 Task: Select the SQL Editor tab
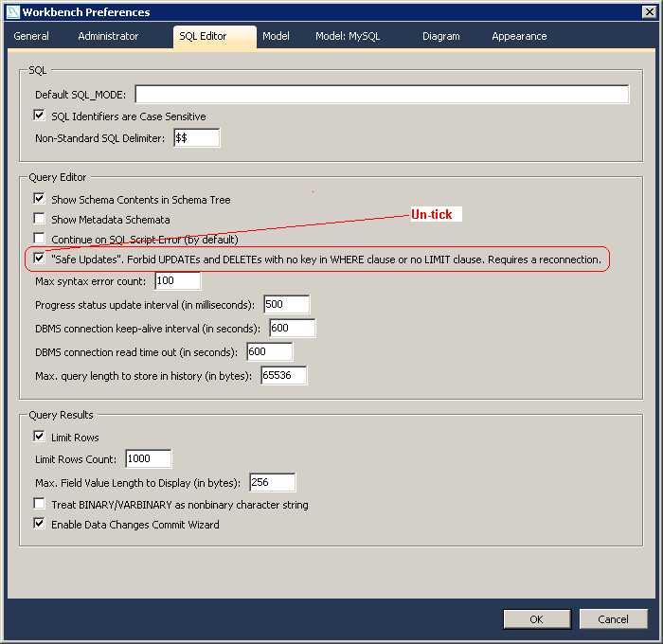tap(215, 36)
